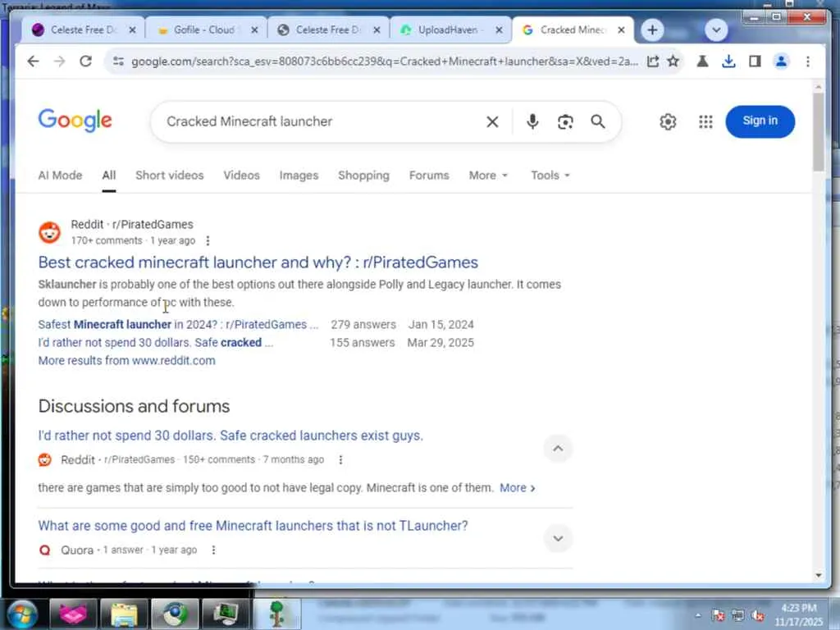This screenshot has height=630, width=840.
Task: Open the tab search dropdown arrow
Action: point(716,30)
